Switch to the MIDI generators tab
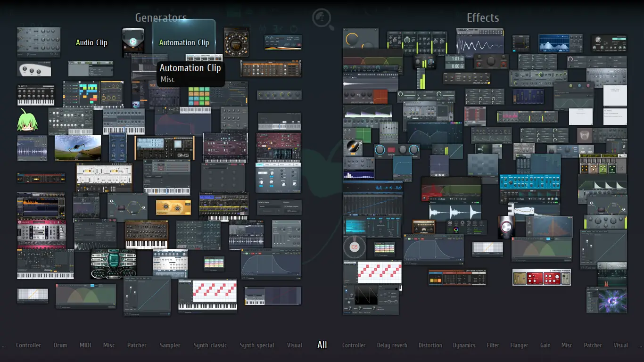 tap(85, 345)
